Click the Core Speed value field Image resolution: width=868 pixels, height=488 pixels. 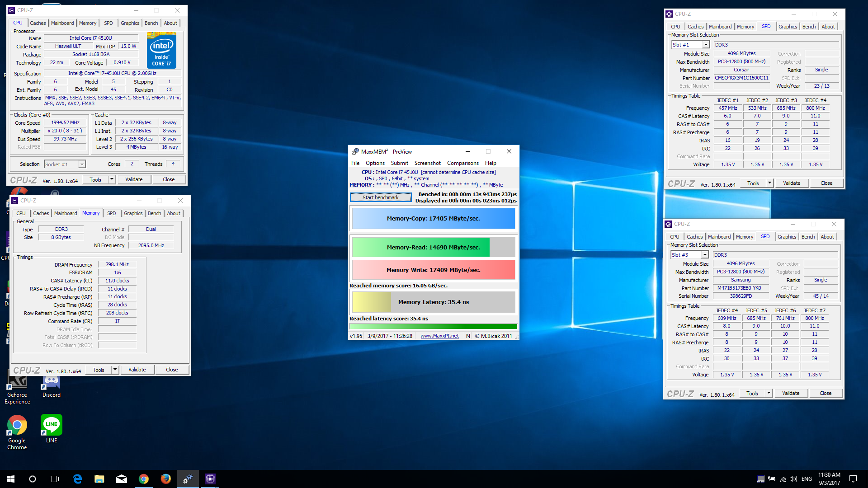(x=65, y=123)
